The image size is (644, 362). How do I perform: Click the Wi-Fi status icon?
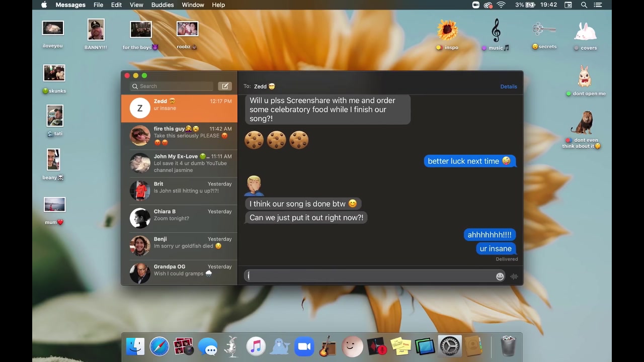501,5
